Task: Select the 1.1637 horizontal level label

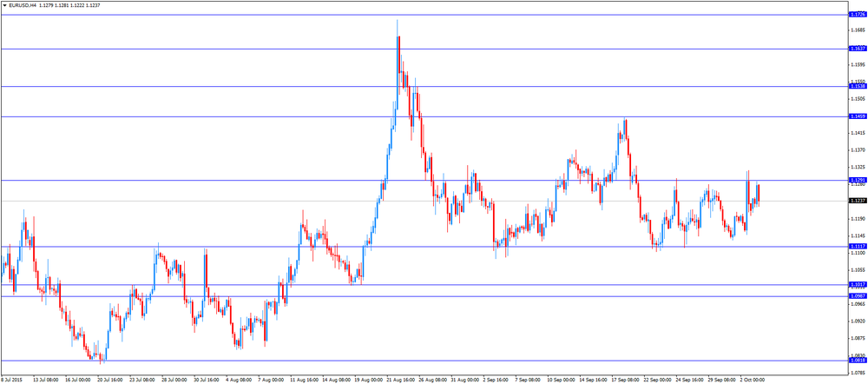Action: click(857, 49)
